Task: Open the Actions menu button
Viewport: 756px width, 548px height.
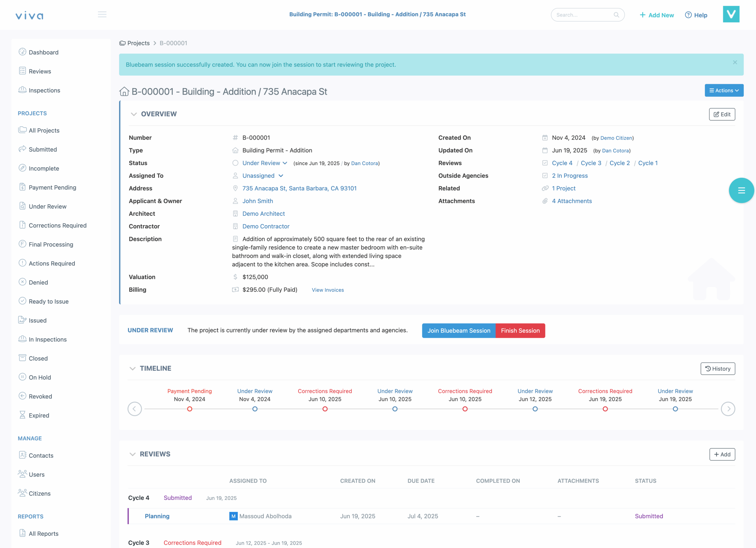Action: click(x=724, y=90)
